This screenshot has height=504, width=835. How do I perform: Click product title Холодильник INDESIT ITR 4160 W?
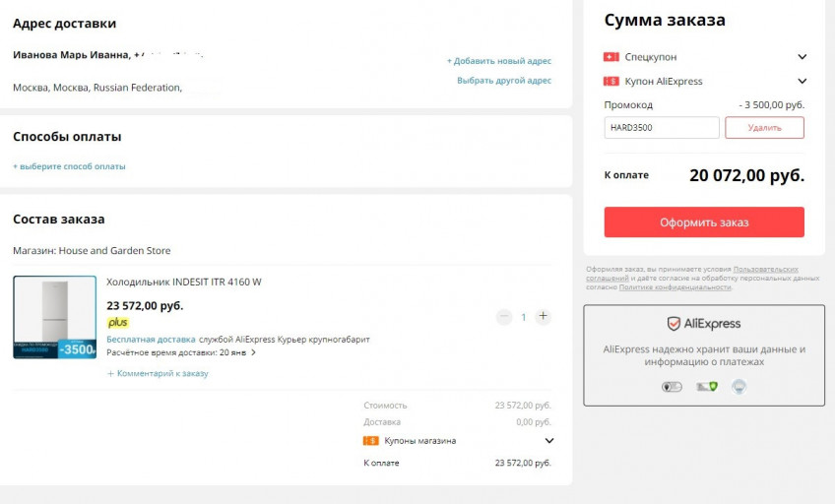(184, 283)
